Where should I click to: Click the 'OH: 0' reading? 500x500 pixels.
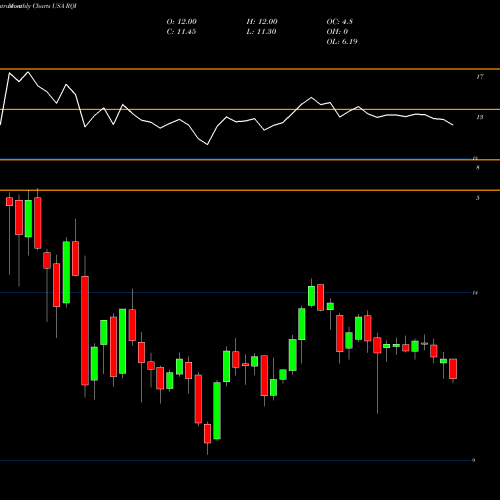(x=337, y=32)
